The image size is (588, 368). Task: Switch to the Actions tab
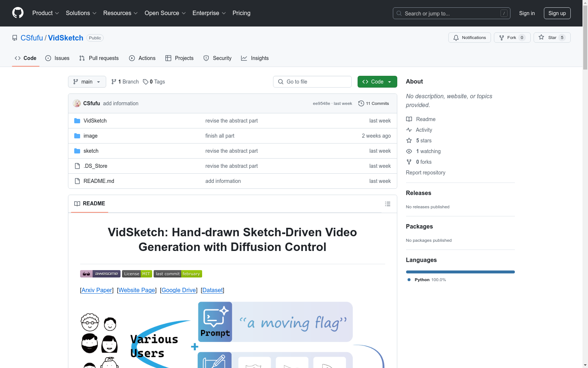[142, 58]
